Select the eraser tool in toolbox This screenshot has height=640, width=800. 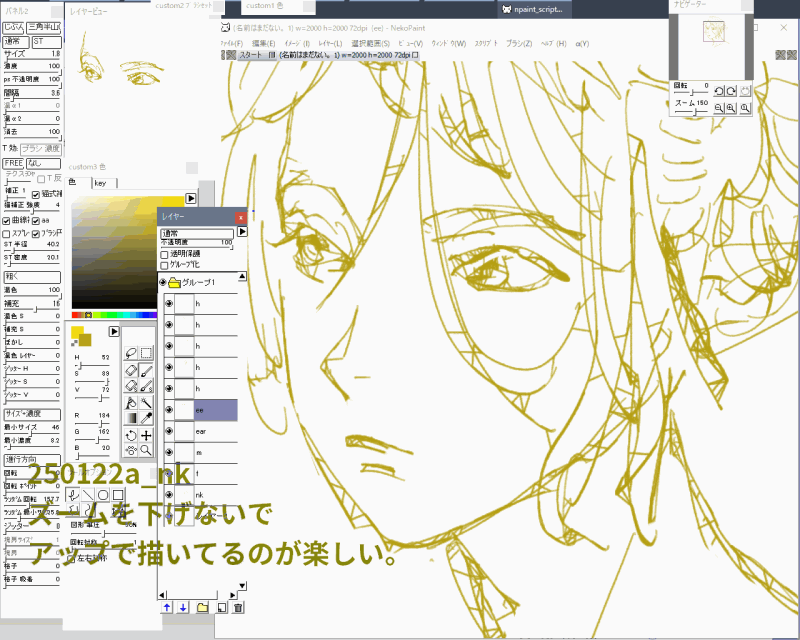click(x=131, y=370)
